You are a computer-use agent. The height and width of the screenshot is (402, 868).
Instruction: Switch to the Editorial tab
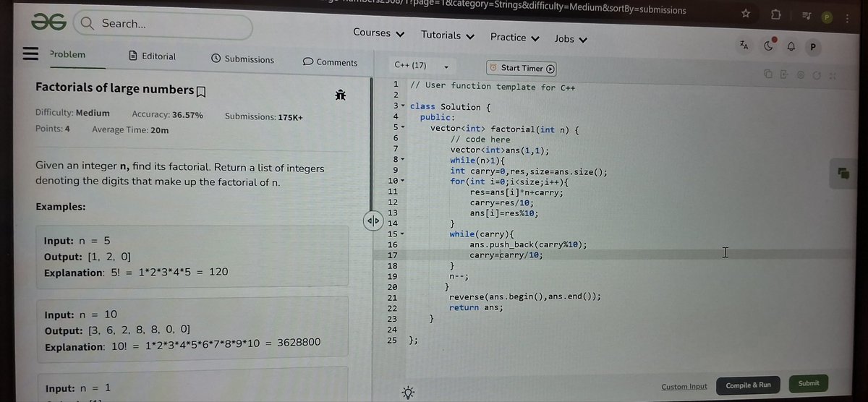point(152,56)
